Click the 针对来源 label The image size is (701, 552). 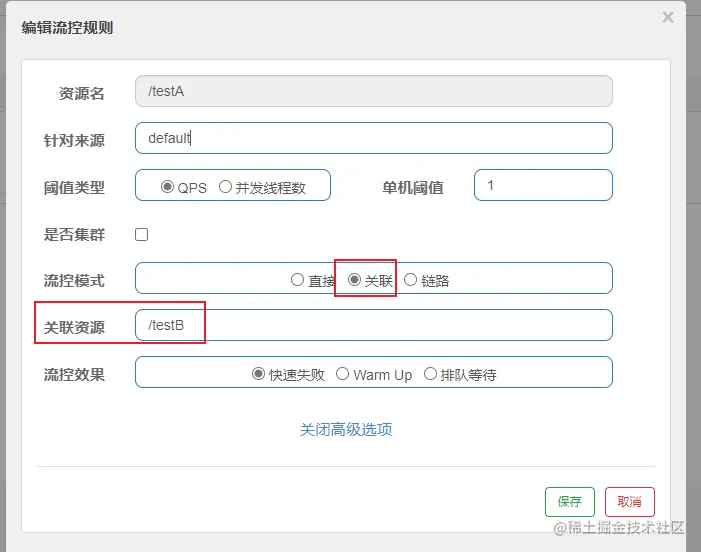[x=74, y=140]
